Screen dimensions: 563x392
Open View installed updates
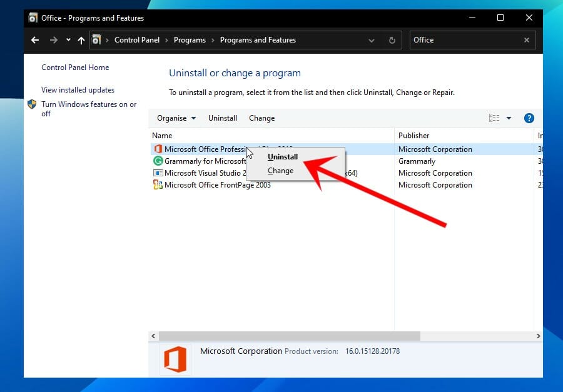coord(78,90)
